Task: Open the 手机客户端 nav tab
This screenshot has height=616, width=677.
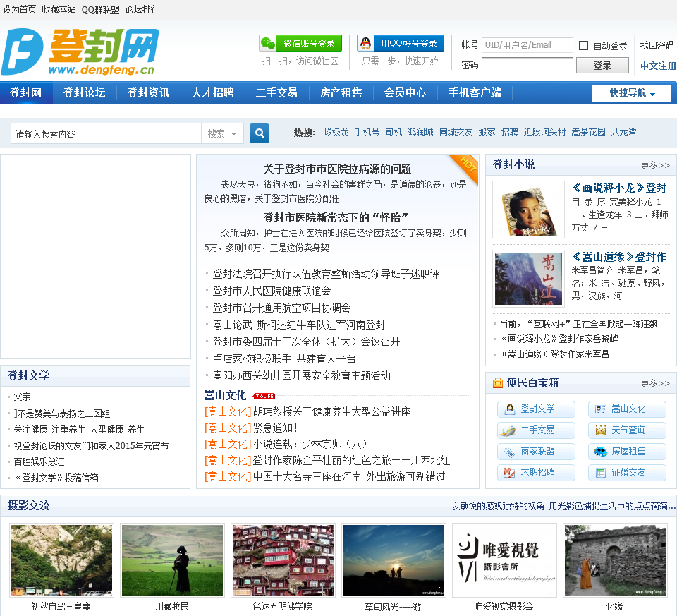Action: coord(475,93)
